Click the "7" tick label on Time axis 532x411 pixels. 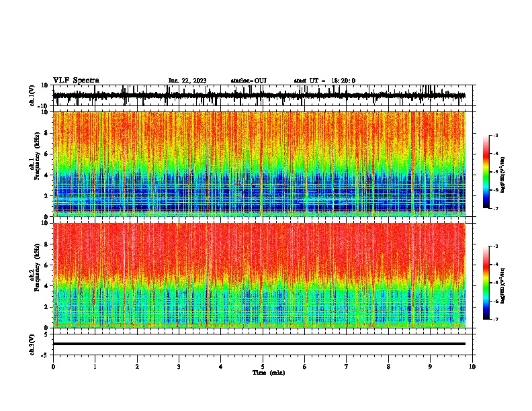[347, 367]
